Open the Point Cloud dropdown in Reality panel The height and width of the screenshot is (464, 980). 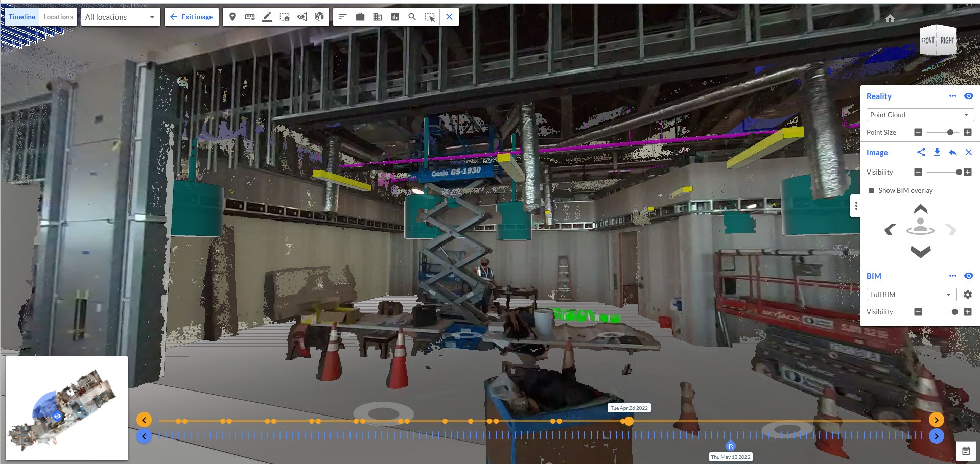(920, 115)
